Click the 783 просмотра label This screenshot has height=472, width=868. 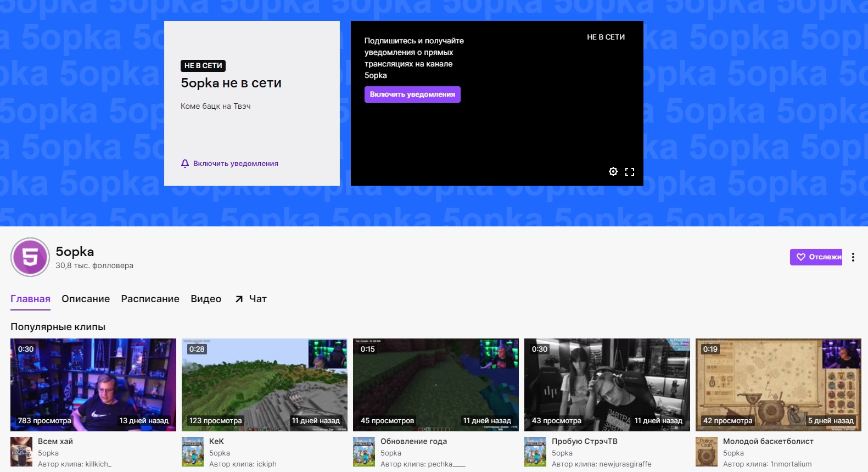(x=44, y=421)
